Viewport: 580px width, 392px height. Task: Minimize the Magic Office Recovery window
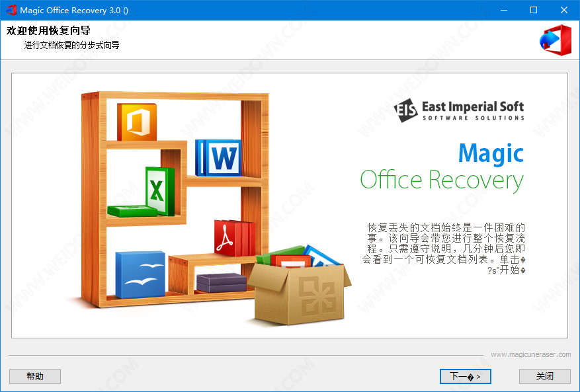pos(503,10)
